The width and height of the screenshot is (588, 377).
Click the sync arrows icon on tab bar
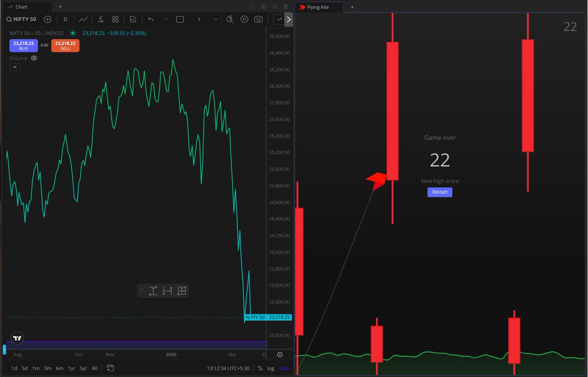coord(275,7)
